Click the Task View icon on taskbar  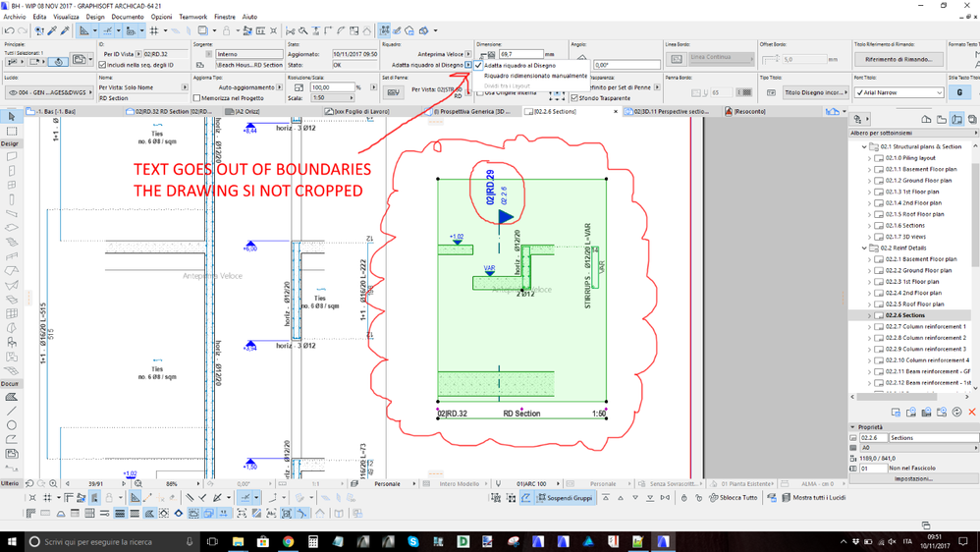point(212,541)
